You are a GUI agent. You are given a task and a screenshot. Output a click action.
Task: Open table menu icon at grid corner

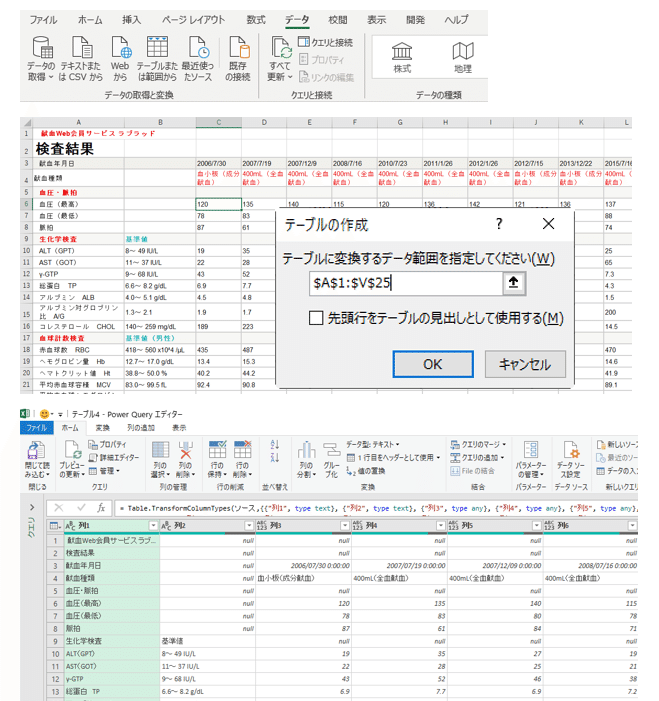click(55, 526)
